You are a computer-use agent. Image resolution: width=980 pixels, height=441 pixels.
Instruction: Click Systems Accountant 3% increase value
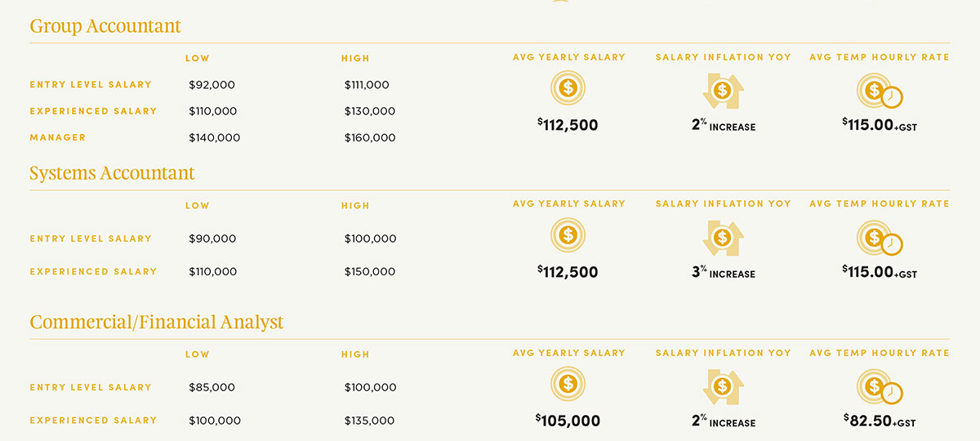point(723,273)
